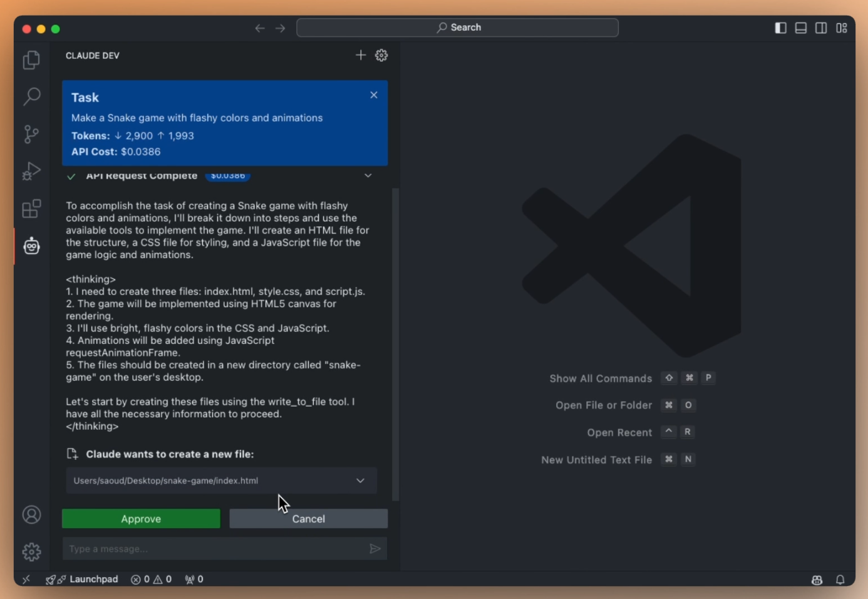Image resolution: width=868 pixels, height=599 pixels.
Task: Close the Task card
Action: 374,95
